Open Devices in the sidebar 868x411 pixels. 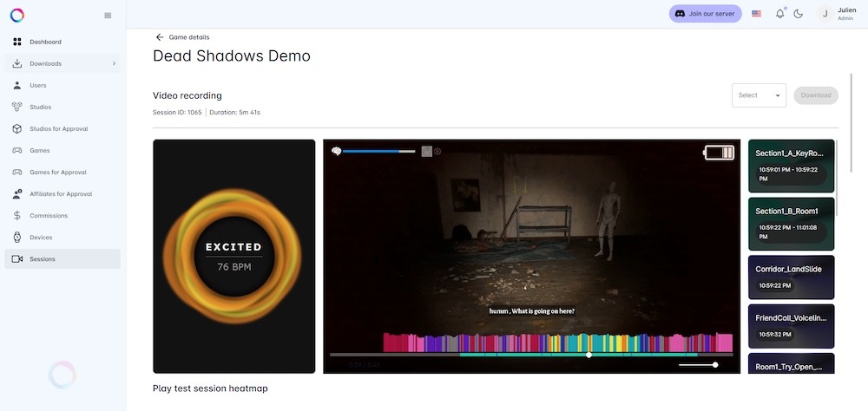[62, 238]
